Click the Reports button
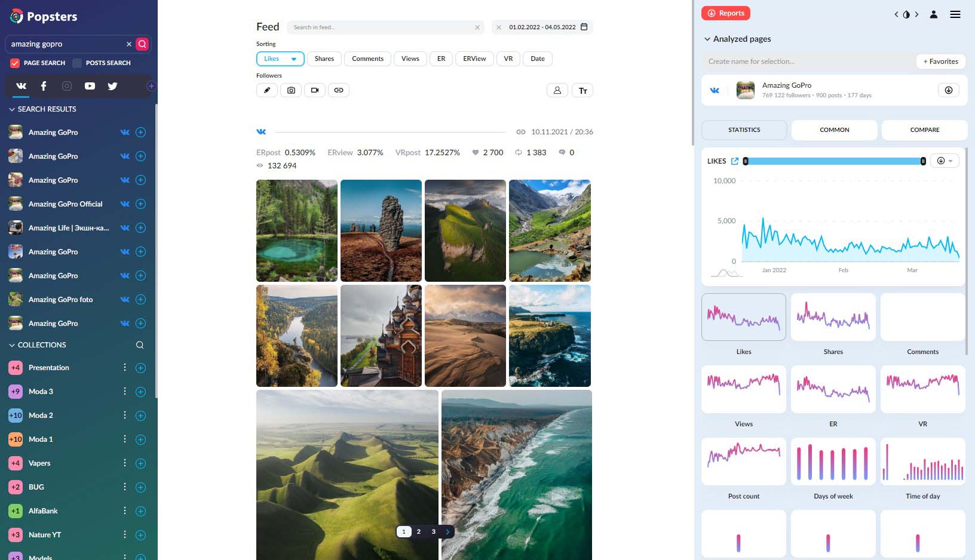The width and height of the screenshot is (975, 560). 726,13
